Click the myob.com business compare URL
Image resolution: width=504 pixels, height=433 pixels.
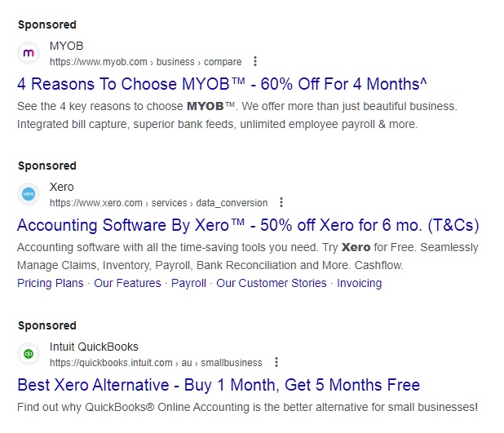pos(146,62)
